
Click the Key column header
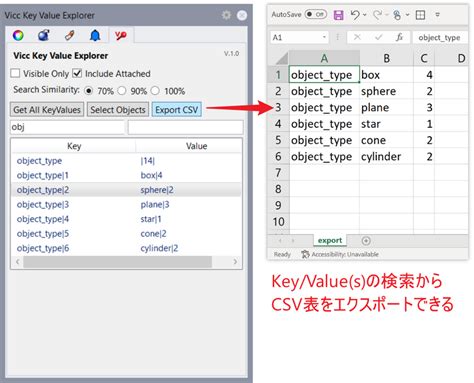(74, 146)
